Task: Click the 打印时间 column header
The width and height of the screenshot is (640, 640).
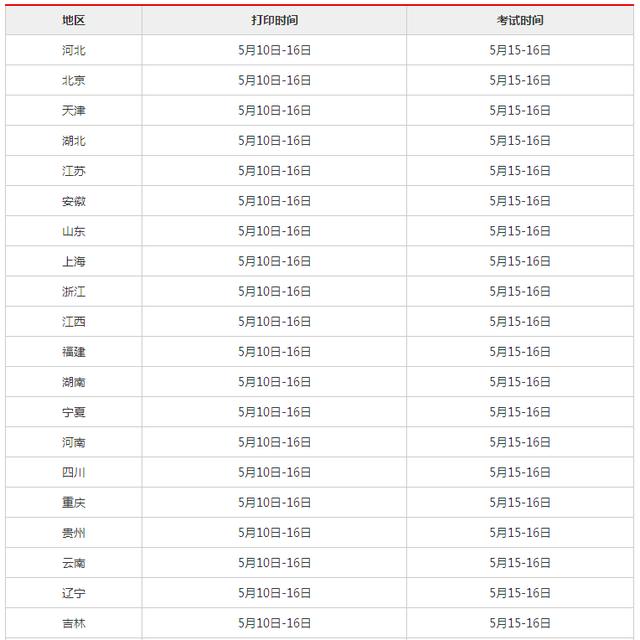Action: tap(274, 20)
